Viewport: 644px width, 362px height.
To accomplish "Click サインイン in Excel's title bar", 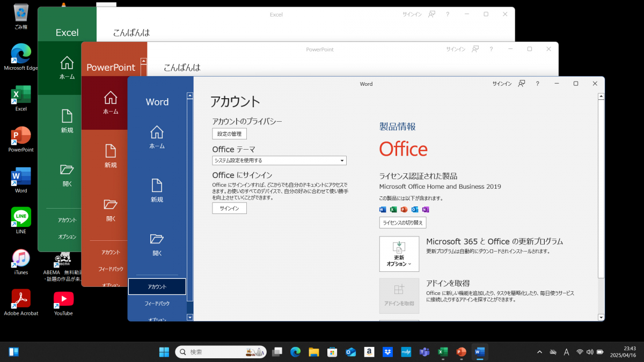I will pos(412,14).
